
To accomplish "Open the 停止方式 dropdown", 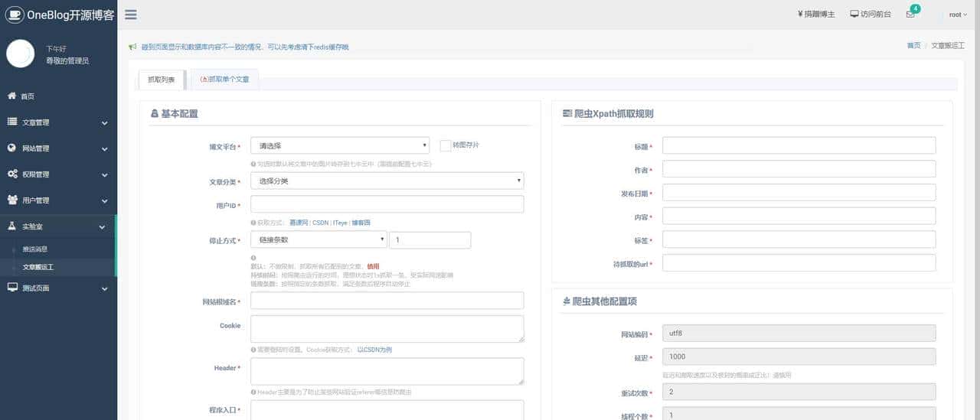I will click(x=319, y=239).
